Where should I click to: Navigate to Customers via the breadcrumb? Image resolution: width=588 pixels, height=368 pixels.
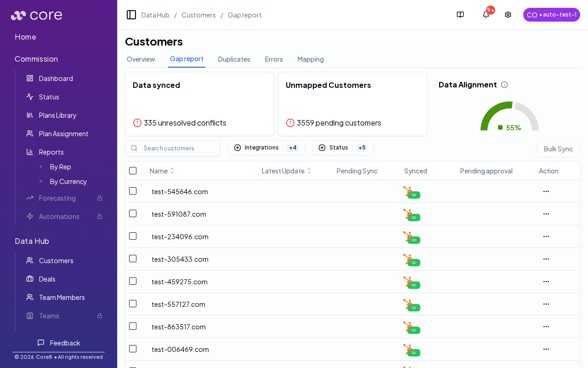tap(198, 15)
